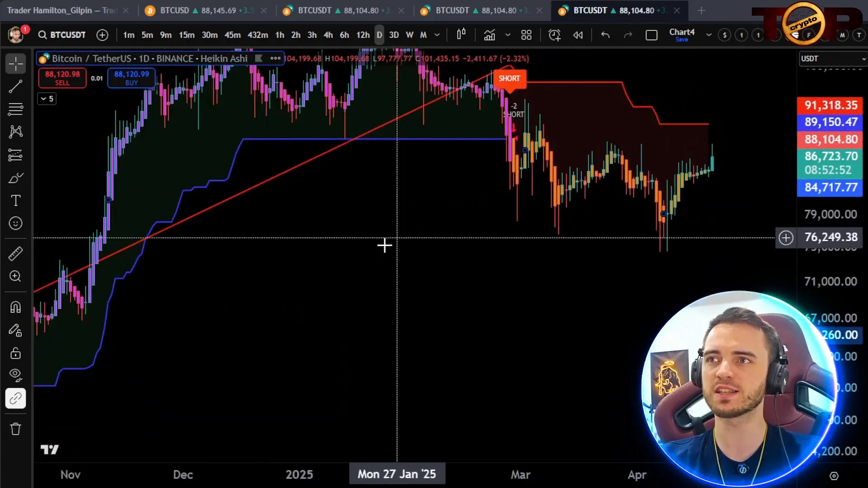Select the brush drawing tool
This screenshot has width=868, height=488.
15,178
